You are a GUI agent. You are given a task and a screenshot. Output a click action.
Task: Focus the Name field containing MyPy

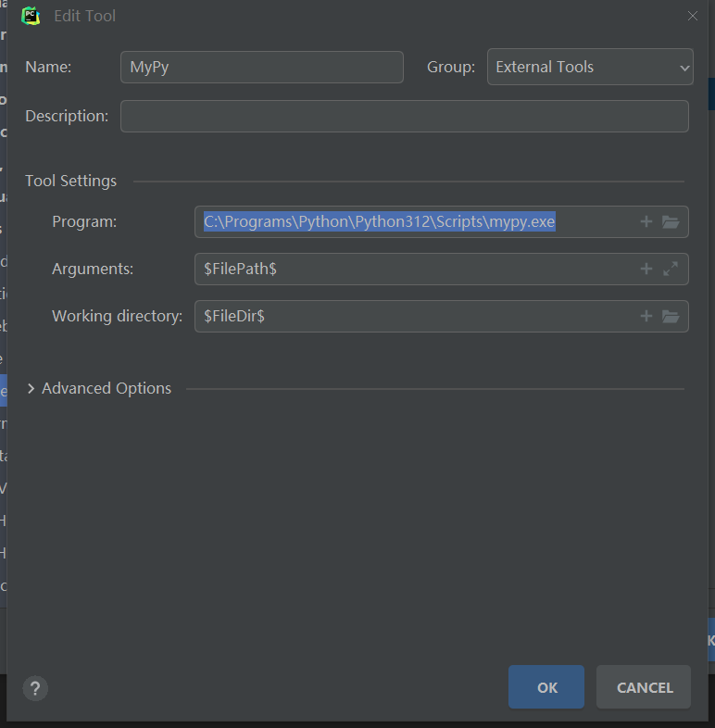pos(262,68)
